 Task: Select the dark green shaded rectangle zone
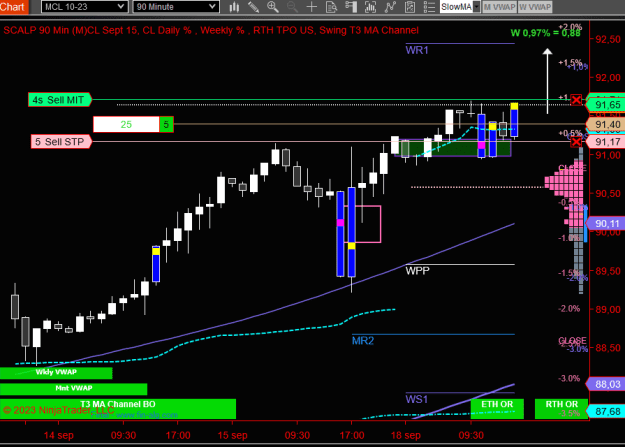tap(452, 148)
